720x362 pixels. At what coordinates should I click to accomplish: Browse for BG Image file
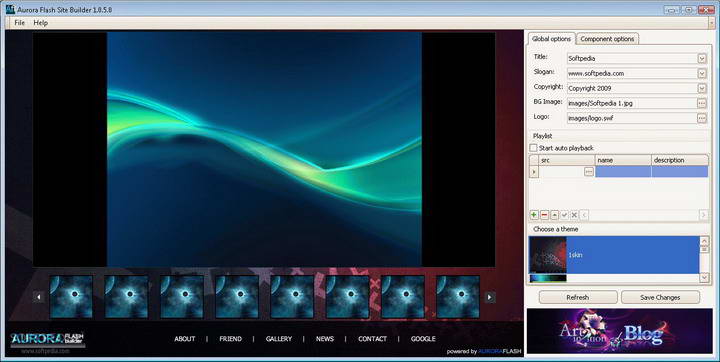click(x=702, y=103)
